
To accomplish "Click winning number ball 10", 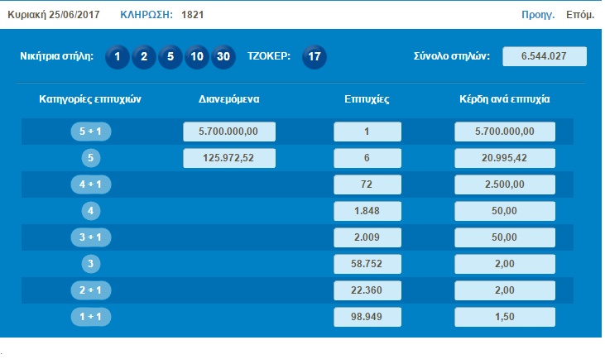I will (196, 57).
